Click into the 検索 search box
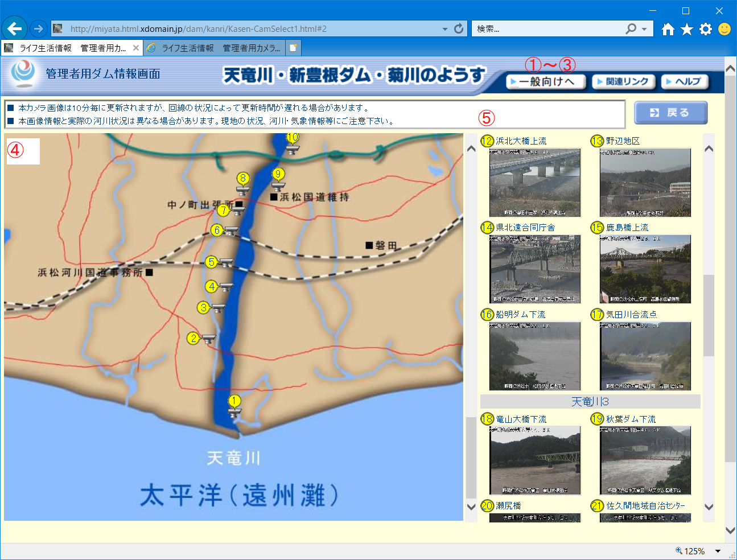Screen dimensions: 737x560 548,28
